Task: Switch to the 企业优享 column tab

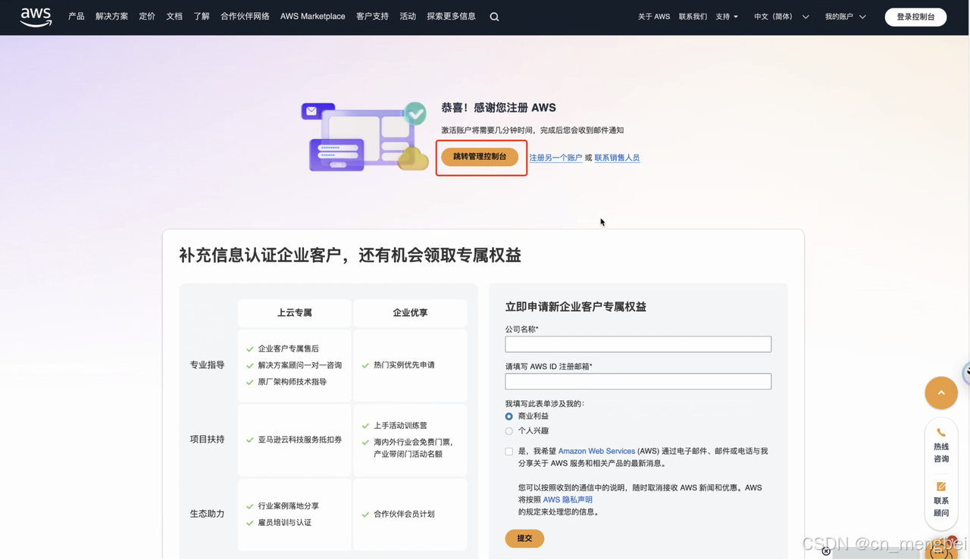Action: tap(409, 313)
